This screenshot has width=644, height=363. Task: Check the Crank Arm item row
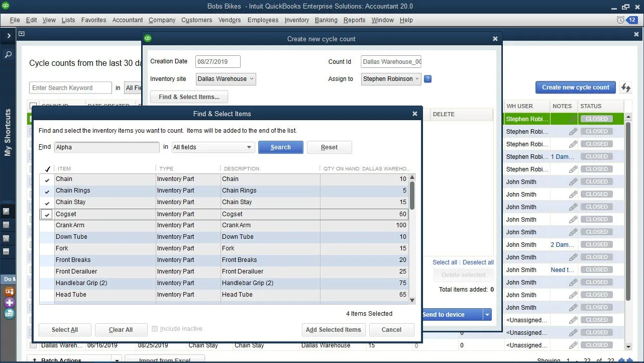[47, 226]
